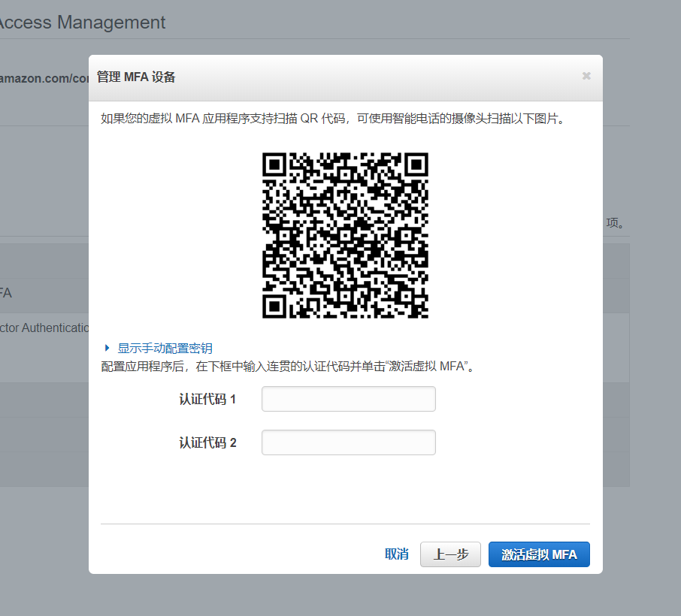The height and width of the screenshot is (616, 681).
Task: Open the 显示手动配置密钥 link
Action: [x=165, y=348]
